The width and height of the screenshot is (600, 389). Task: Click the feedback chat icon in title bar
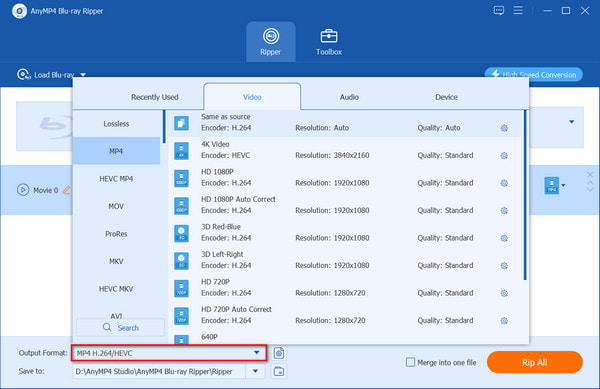coord(499,11)
